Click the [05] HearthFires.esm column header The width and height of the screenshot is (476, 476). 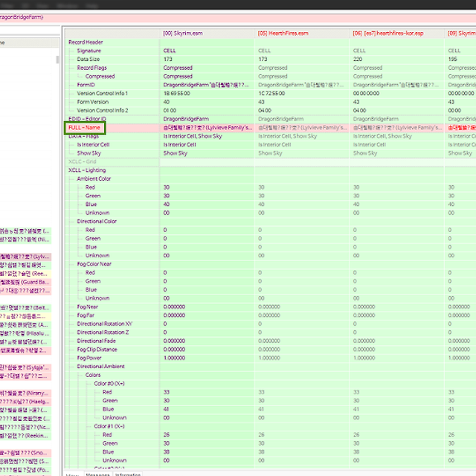coord(283,33)
